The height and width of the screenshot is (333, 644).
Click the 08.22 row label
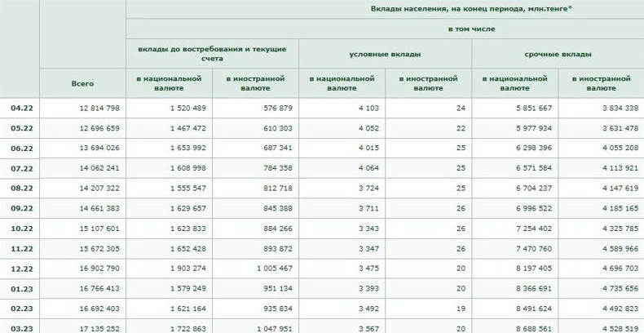click(x=21, y=188)
